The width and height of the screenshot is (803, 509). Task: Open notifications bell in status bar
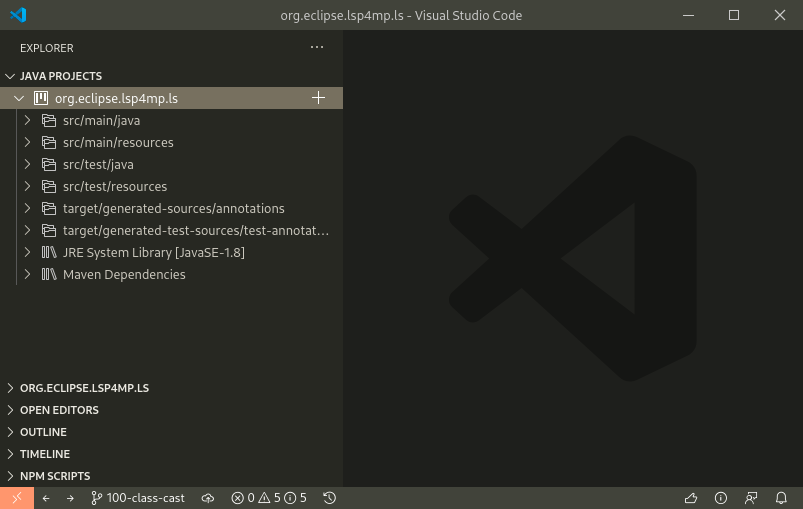781,498
